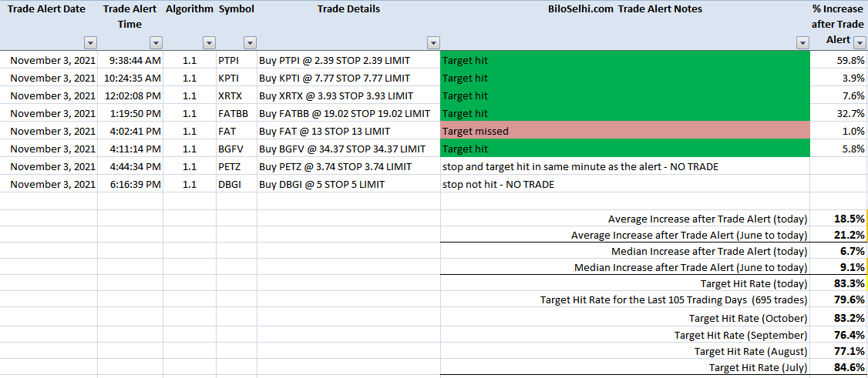Select the PETZ NO TRADE note cell
The image size is (868, 378).
[x=625, y=166]
